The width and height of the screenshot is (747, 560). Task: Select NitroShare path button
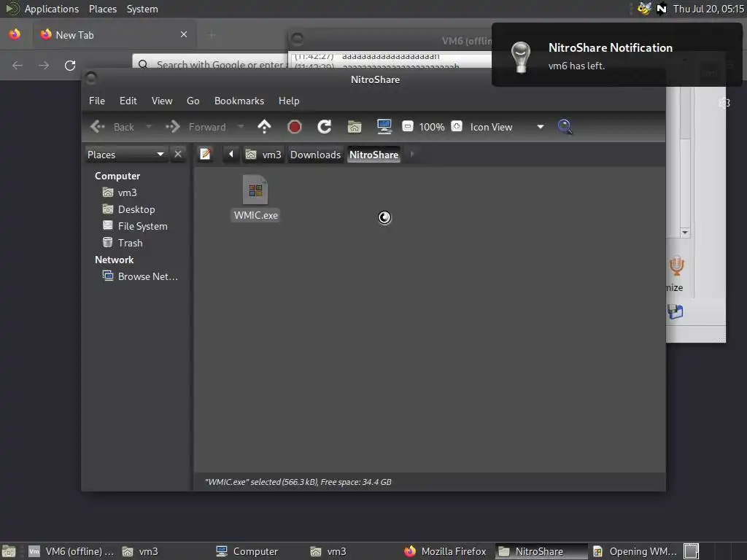click(x=374, y=155)
